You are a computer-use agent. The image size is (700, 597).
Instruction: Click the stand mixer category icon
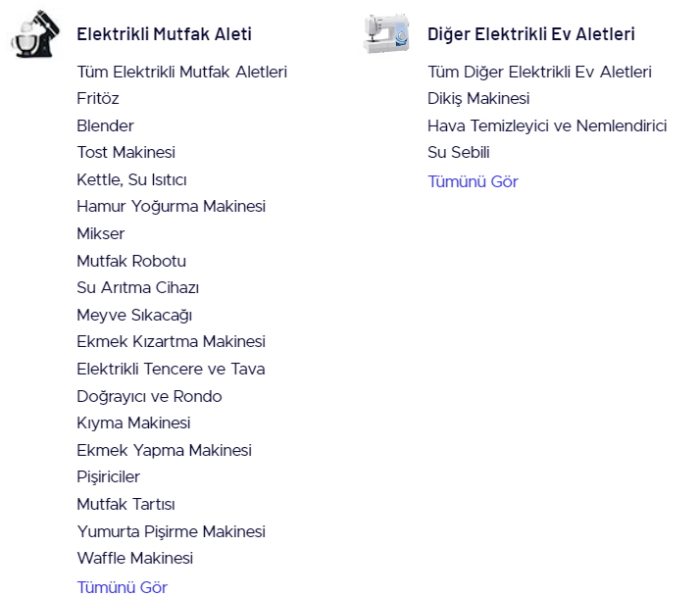[35, 34]
